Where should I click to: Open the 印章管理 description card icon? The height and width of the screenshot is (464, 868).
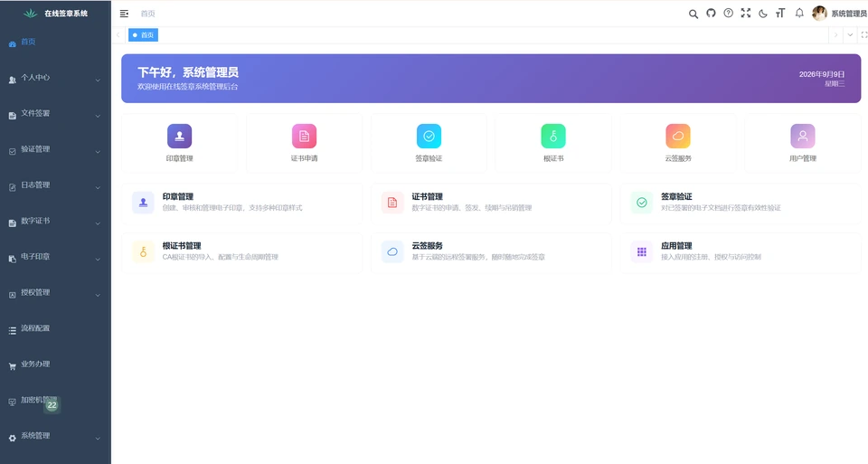coord(143,203)
